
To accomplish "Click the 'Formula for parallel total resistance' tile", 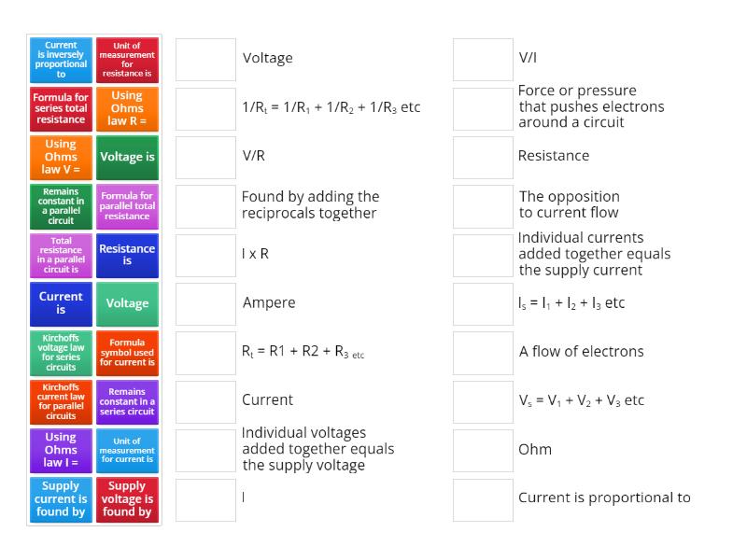I will pyautogui.click(x=127, y=206).
